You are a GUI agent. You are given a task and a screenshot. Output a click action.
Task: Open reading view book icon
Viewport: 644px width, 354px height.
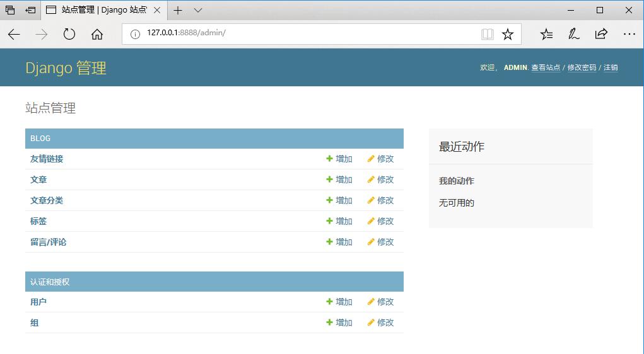coord(487,34)
